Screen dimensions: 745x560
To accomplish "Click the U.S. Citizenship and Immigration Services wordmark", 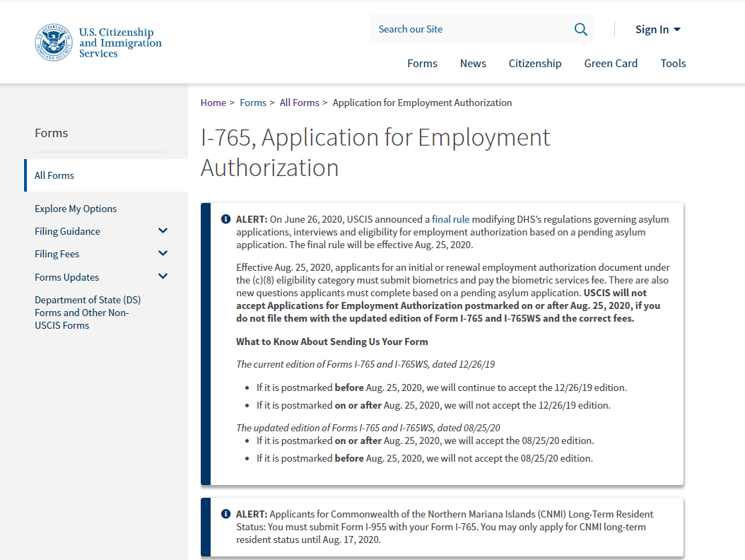I will pyautogui.click(x=120, y=43).
